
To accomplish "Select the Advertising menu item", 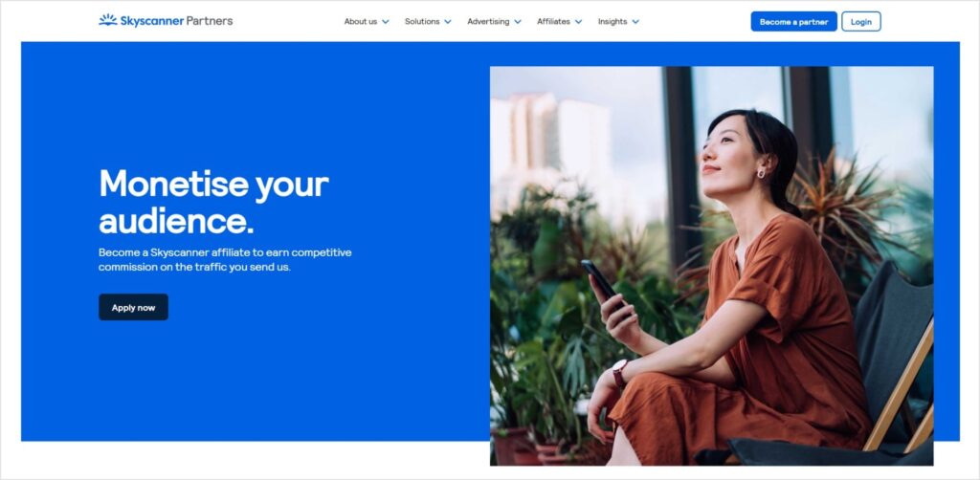I will coord(488,21).
